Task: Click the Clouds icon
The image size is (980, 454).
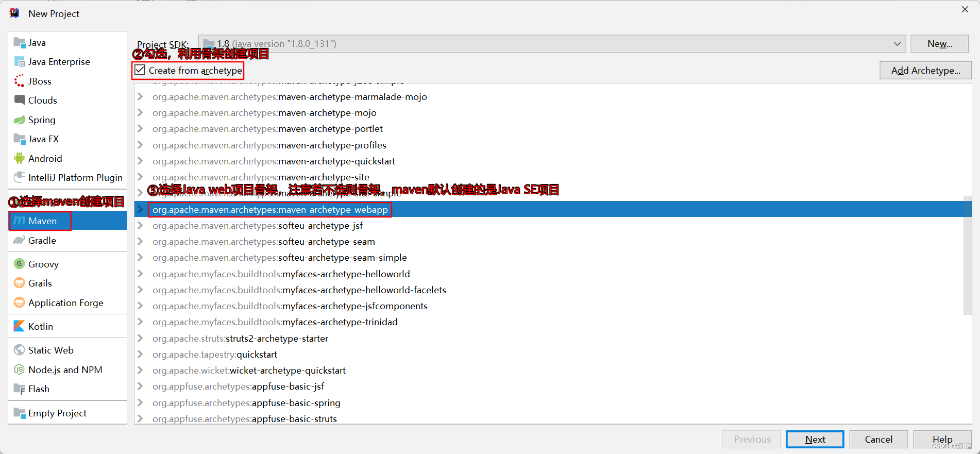Action: click(20, 100)
